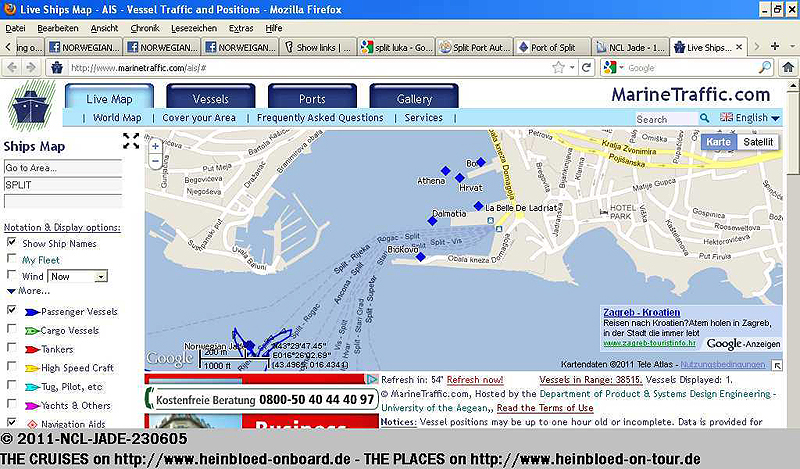Open Firefox home page icon

tap(788, 67)
